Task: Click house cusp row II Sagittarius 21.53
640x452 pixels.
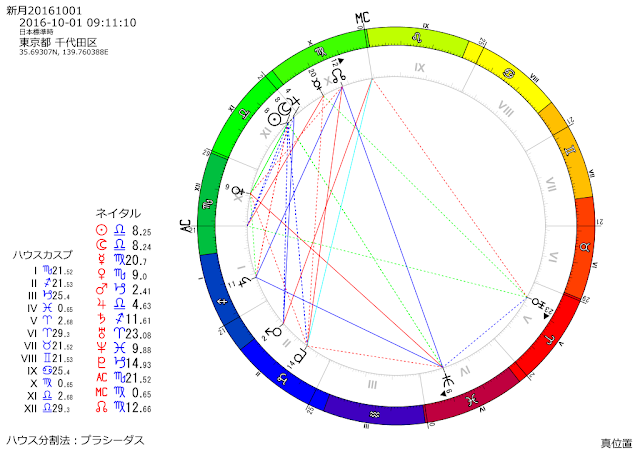Action: tap(51, 283)
